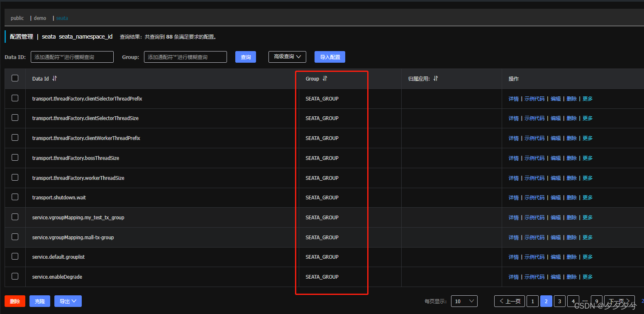Switch to the public namespace tab
This screenshot has height=314, width=644.
coord(17,18)
